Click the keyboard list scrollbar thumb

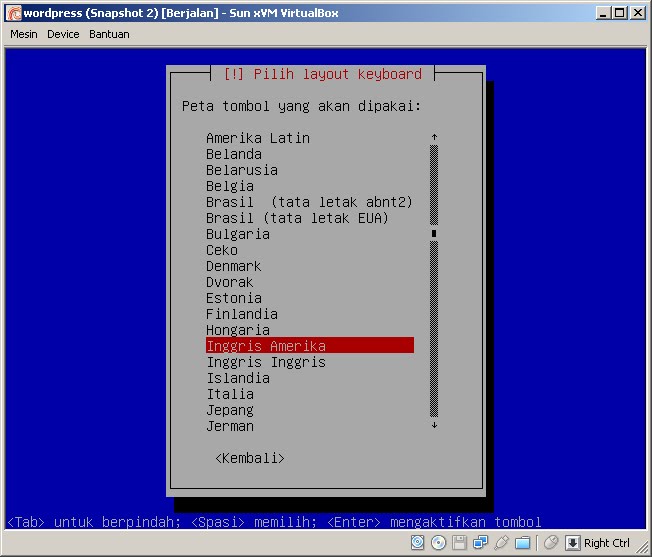[x=434, y=234]
